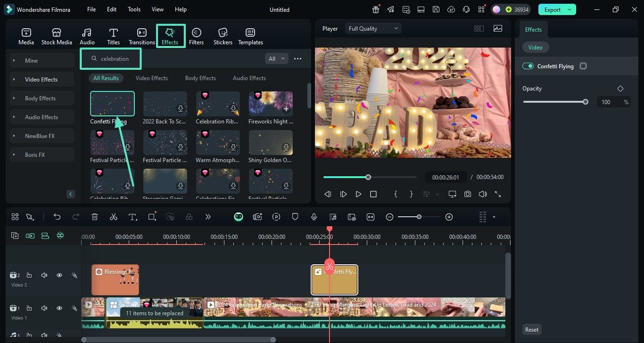Screen dimensions: 644x343
Task: Click the Crop tool icon
Action: pyautogui.click(x=152, y=217)
